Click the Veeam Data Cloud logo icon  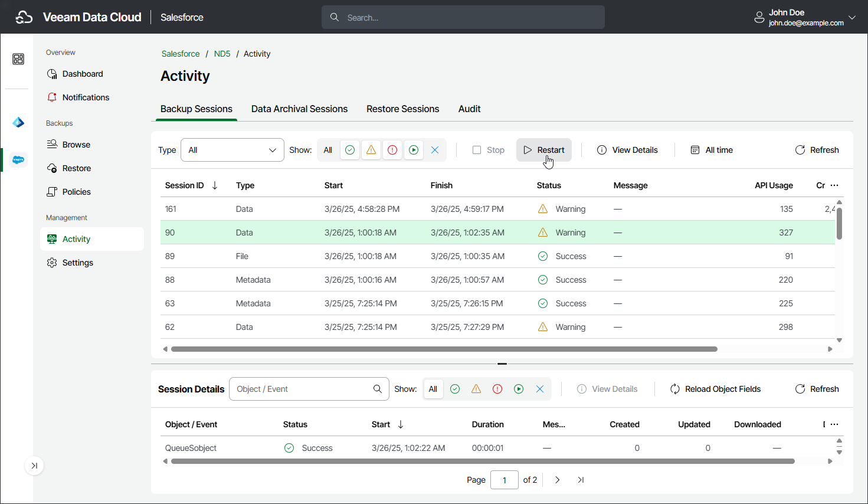pos(24,17)
